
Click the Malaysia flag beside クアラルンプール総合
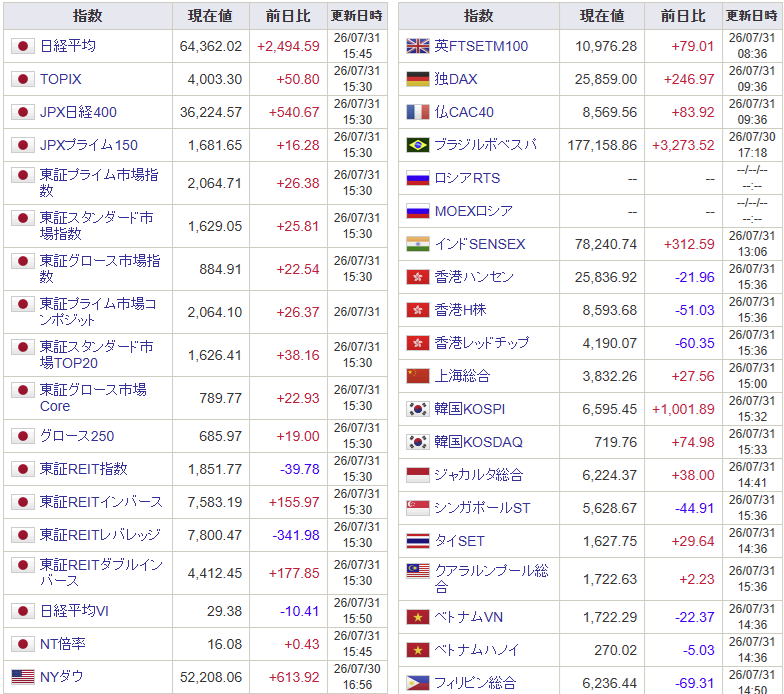pyautogui.click(x=418, y=571)
